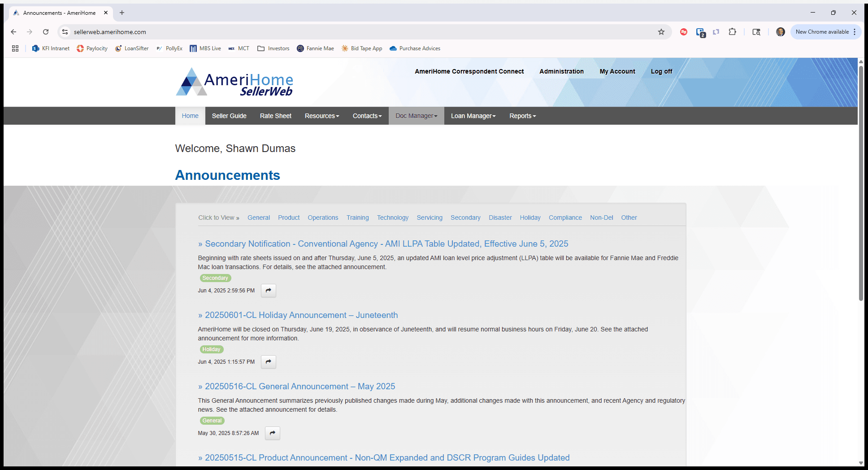Open the Chrome profile avatar
The height and width of the screenshot is (470, 868).
point(781,32)
